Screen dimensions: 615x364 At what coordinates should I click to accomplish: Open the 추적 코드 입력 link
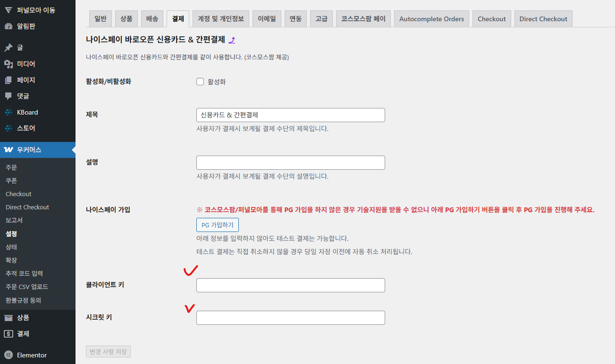pyautogui.click(x=25, y=273)
